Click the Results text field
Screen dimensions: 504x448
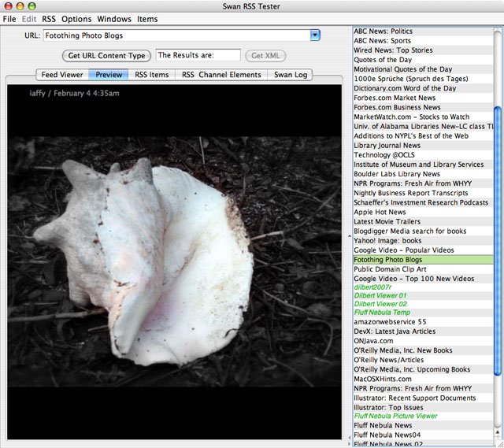coord(198,55)
